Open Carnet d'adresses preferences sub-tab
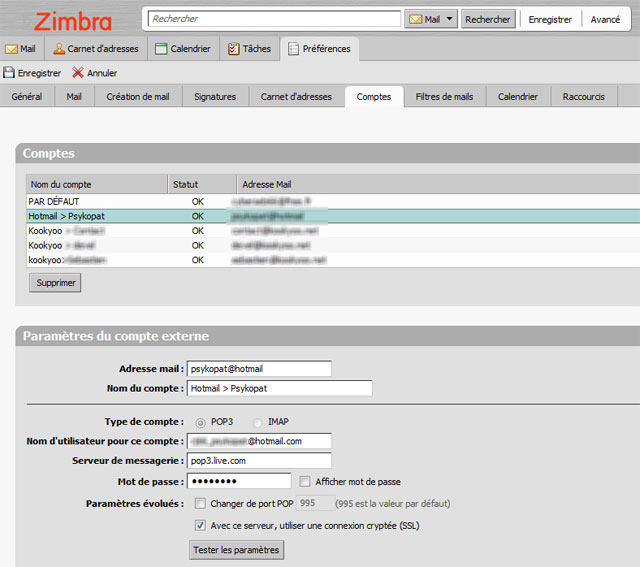Viewport: 640px width, 567px height. coord(296,97)
